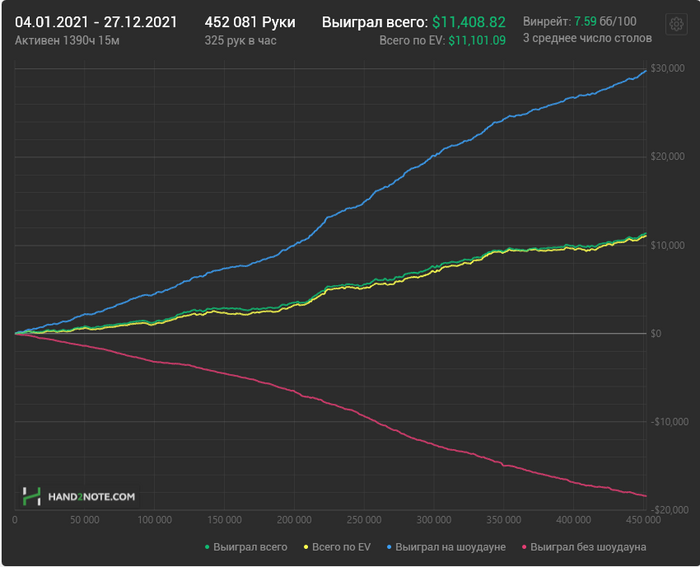700x567 pixels.
Task: Click the '325 рук в час' text
Action: pos(240,41)
